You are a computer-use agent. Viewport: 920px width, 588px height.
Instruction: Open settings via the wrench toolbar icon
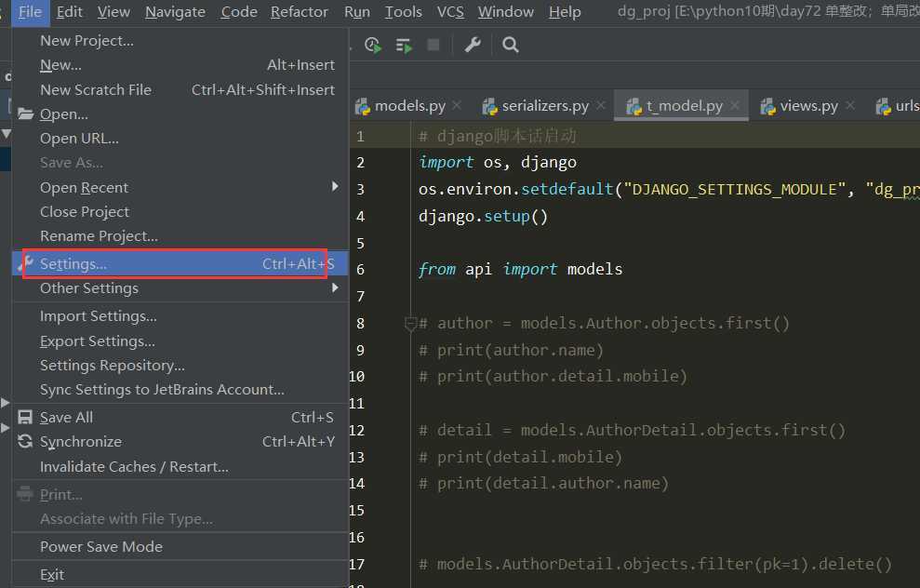click(x=473, y=45)
